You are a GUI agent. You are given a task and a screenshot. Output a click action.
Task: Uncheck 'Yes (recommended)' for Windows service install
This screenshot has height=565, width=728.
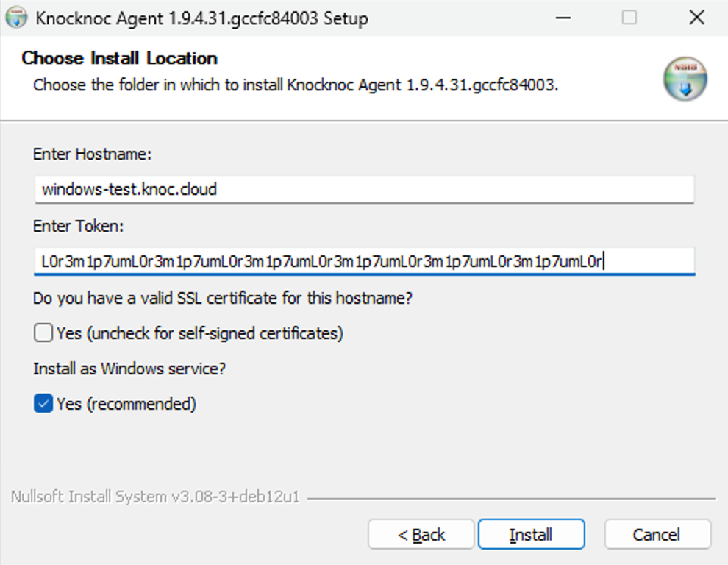[42, 403]
